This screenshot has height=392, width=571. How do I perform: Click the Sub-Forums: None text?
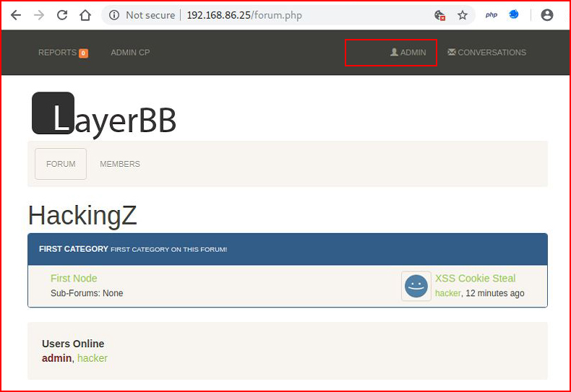point(87,293)
